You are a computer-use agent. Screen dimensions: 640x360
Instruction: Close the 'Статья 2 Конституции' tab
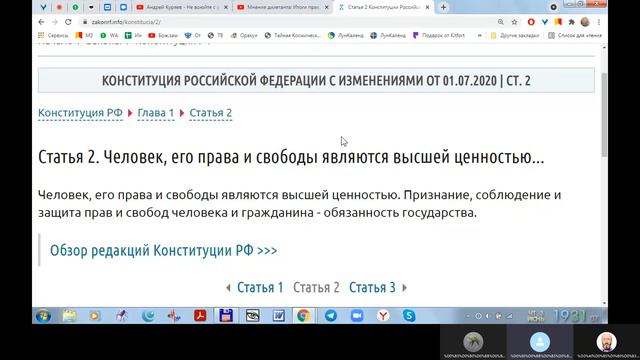coord(427,7)
